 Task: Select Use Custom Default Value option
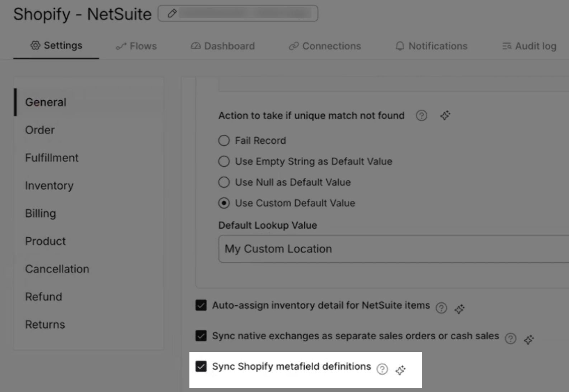coord(224,203)
